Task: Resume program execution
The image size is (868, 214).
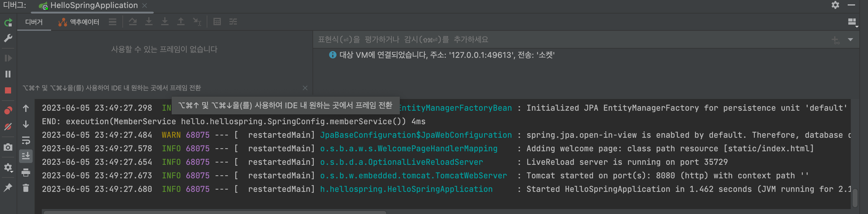Action: (x=8, y=58)
